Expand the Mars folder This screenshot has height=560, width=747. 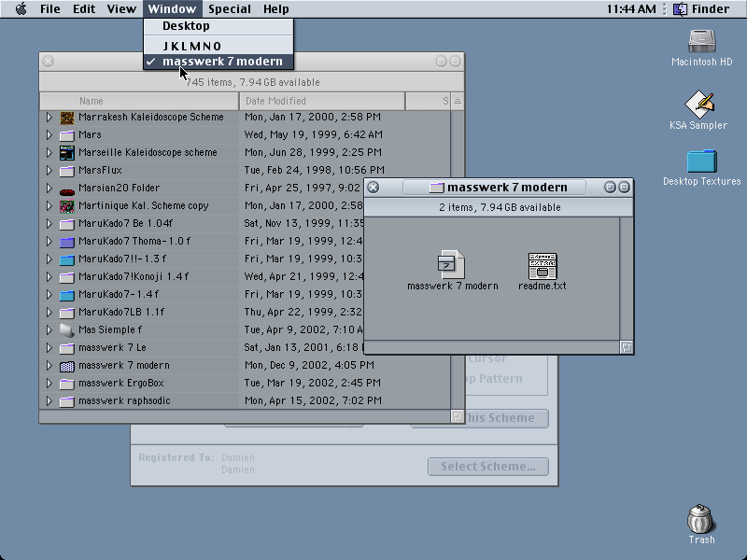coord(49,134)
